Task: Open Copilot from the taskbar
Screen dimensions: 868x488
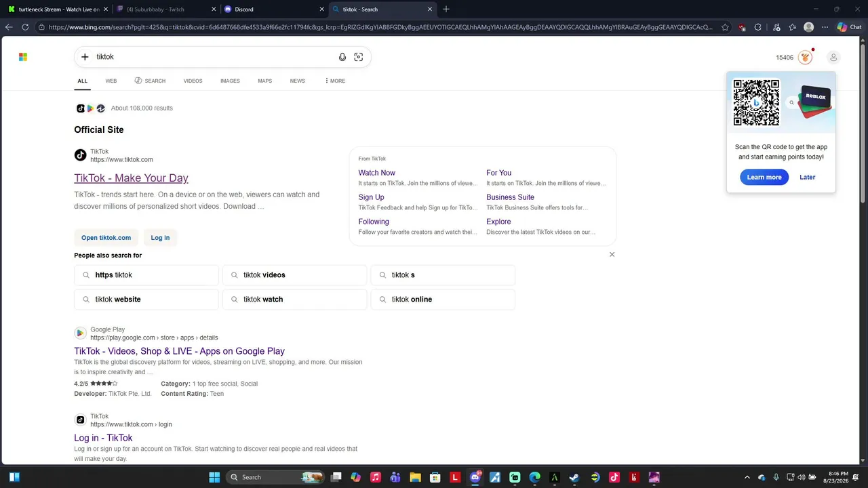Action: tap(355, 477)
